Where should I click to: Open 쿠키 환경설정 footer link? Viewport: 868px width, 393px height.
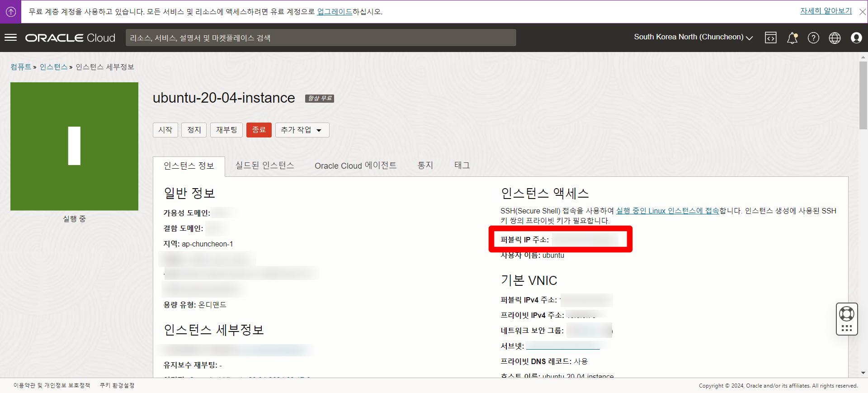[117, 385]
